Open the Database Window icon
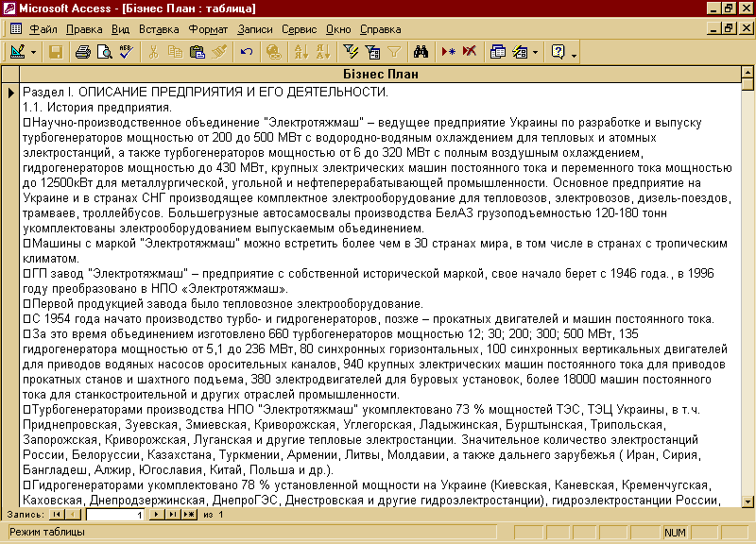This screenshot has width=756, height=544. coord(498,52)
